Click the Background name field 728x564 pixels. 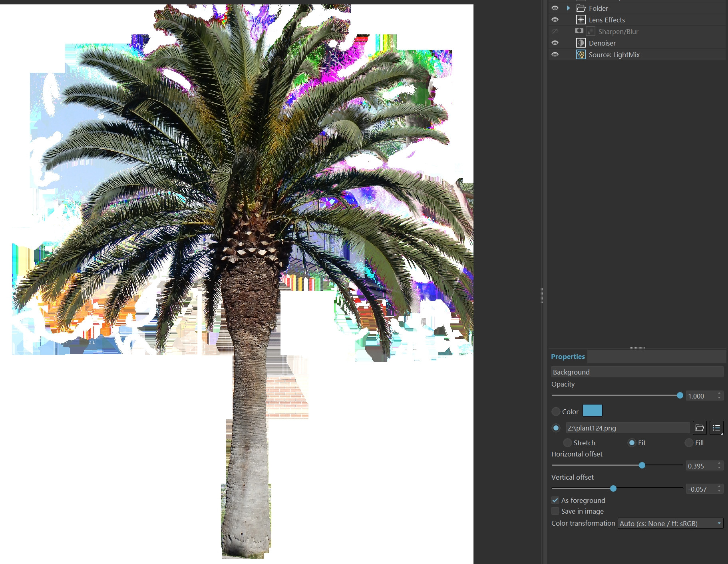pos(637,372)
